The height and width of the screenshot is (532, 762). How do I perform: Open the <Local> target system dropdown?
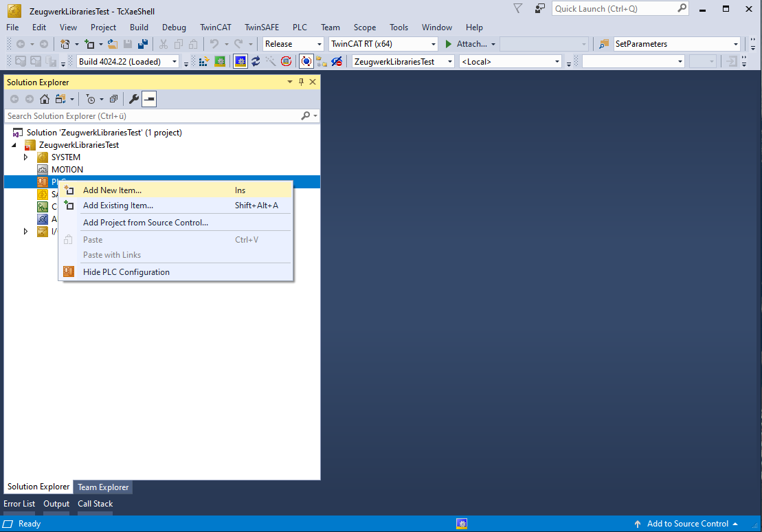pos(557,62)
